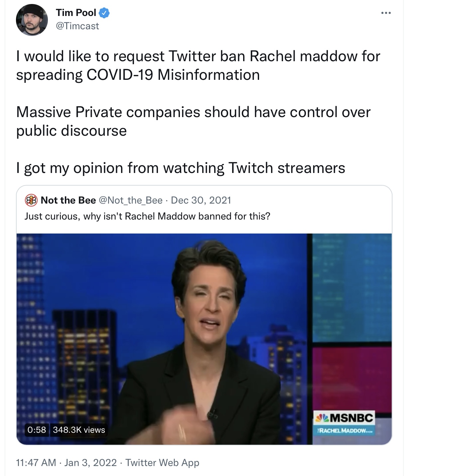Click the tweet's first paragraph text
This screenshot has width=458, height=476.
pos(198,66)
